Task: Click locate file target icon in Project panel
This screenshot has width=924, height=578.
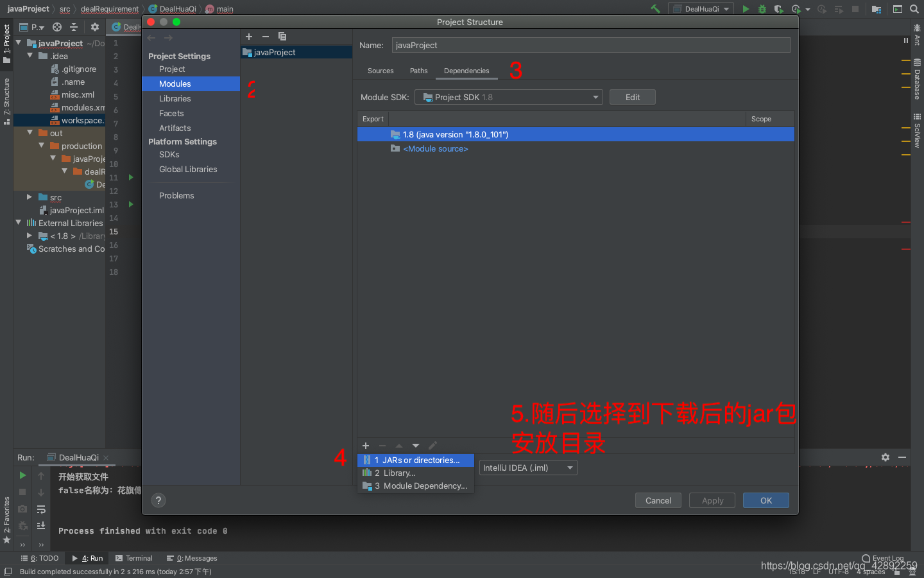Action: pos(57,27)
